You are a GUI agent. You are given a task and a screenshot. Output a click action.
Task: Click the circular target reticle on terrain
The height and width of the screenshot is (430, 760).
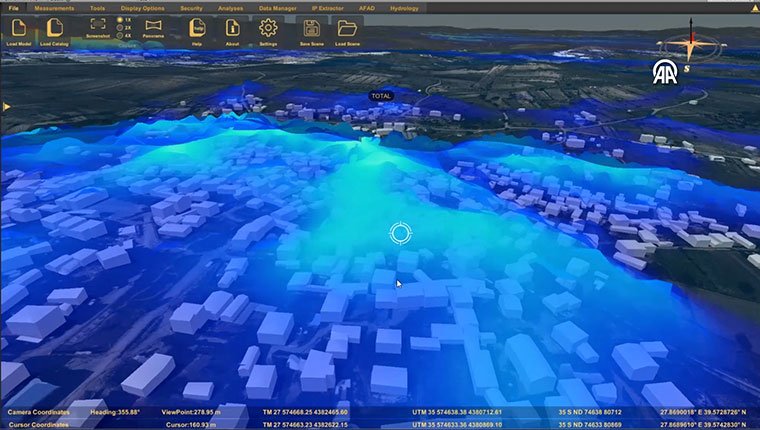[x=400, y=234]
